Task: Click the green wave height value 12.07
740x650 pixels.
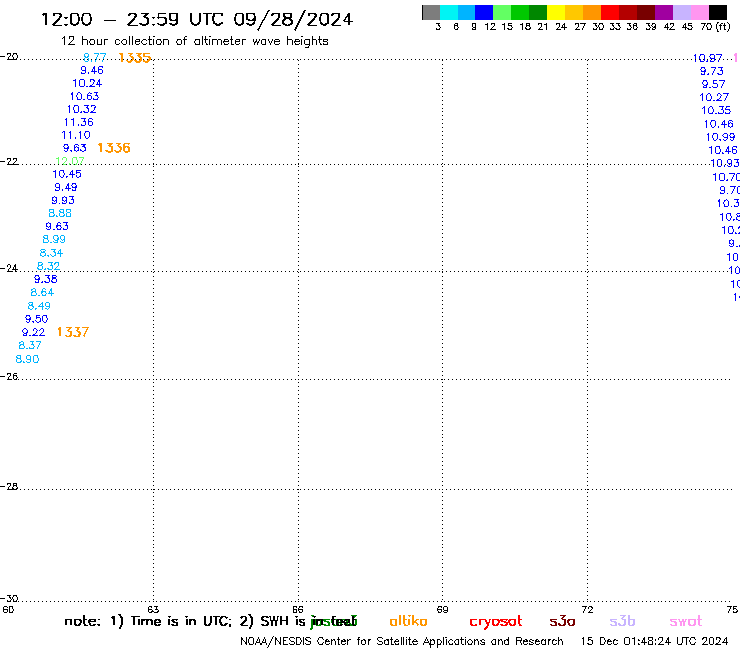Action: tap(70, 161)
